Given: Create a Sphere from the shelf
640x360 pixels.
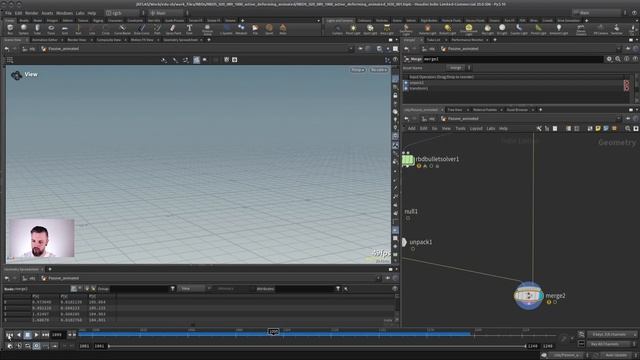Looking at the screenshot, I should point(24,29).
